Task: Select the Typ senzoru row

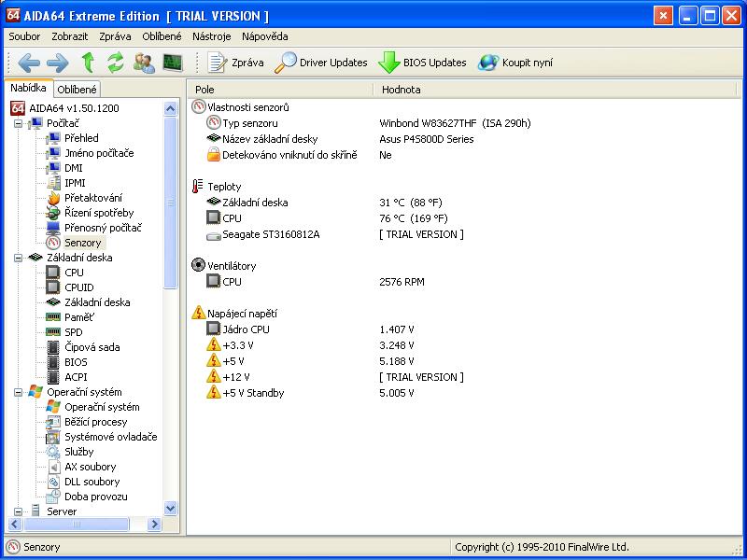Action: (x=368, y=123)
